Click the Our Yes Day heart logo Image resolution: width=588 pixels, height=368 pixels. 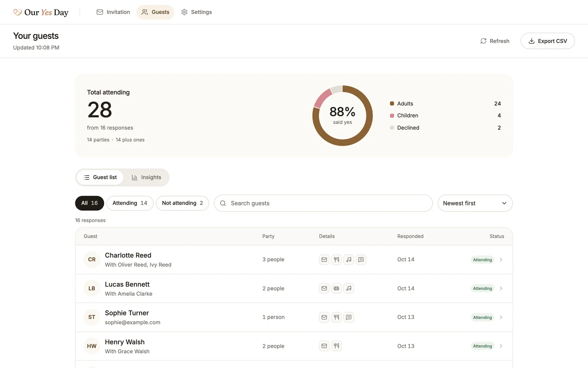click(17, 12)
